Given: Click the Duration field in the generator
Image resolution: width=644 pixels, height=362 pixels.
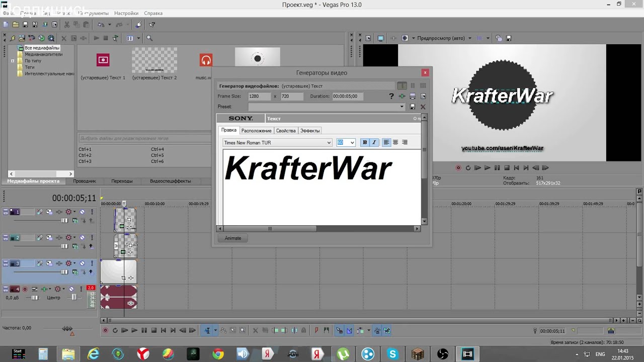Looking at the screenshot, I should (x=347, y=96).
